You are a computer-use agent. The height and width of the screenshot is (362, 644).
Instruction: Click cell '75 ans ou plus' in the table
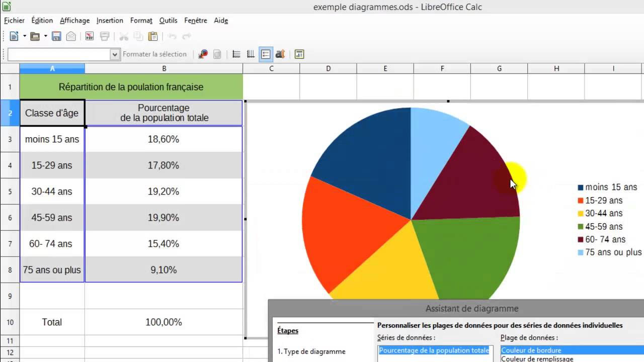52,270
